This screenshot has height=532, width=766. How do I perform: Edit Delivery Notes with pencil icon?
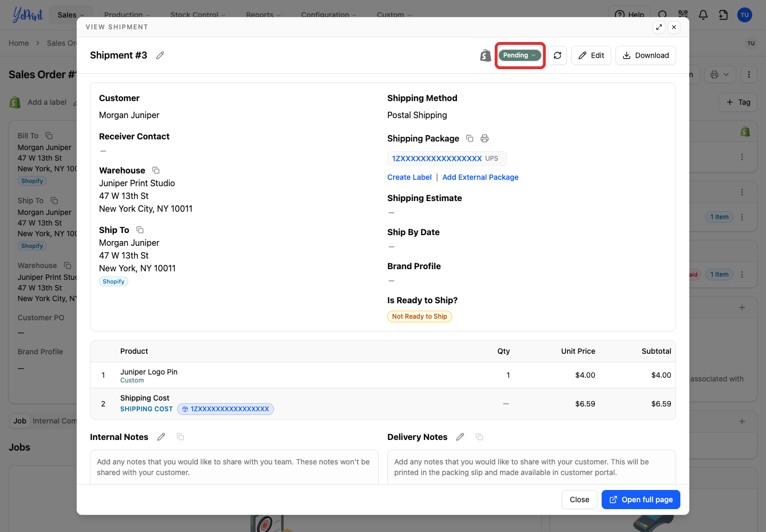tap(460, 437)
